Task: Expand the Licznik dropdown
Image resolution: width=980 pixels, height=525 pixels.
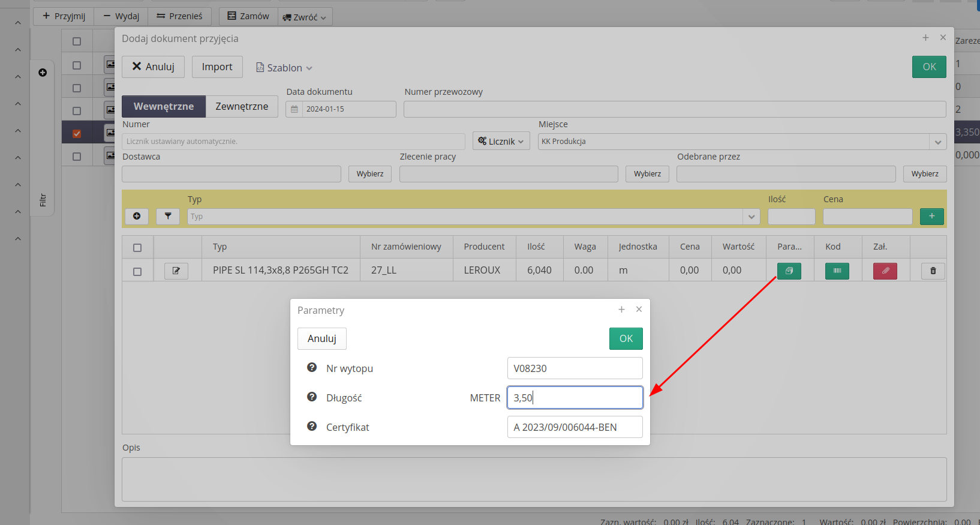Action: [x=501, y=142]
